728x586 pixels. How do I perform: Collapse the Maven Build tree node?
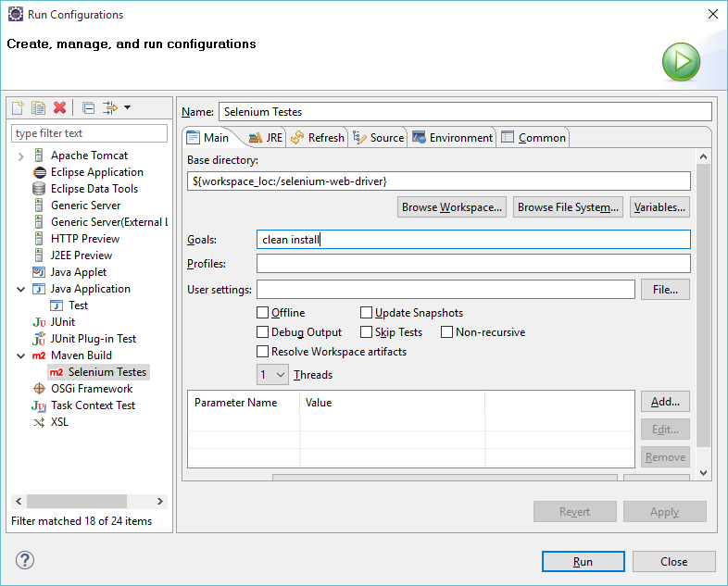[x=20, y=355]
